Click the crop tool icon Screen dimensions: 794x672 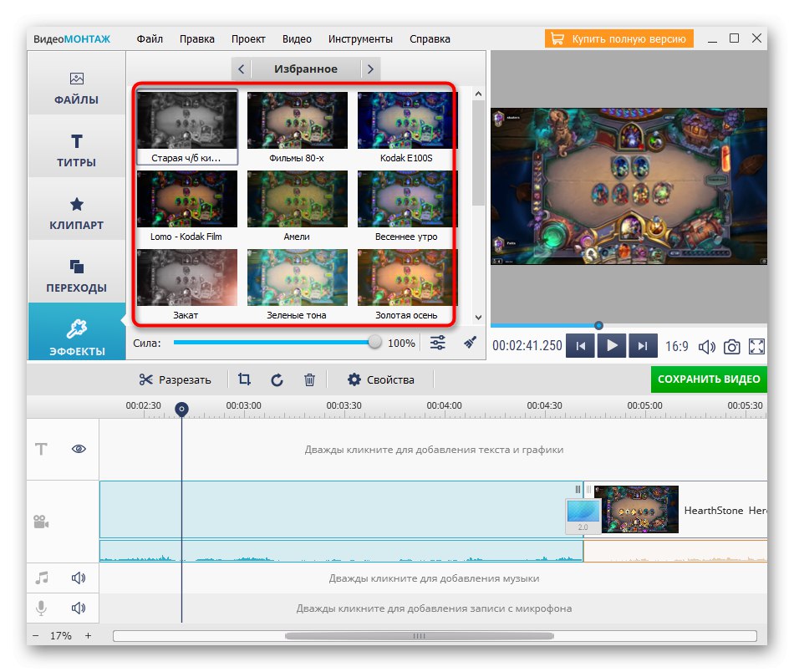pyautogui.click(x=245, y=379)
